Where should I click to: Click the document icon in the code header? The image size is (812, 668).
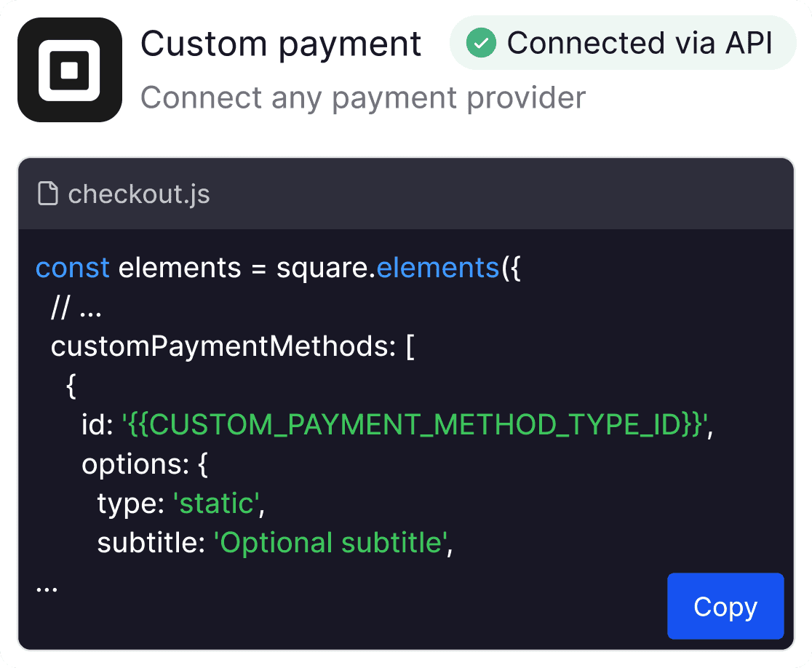coord(47,194)
